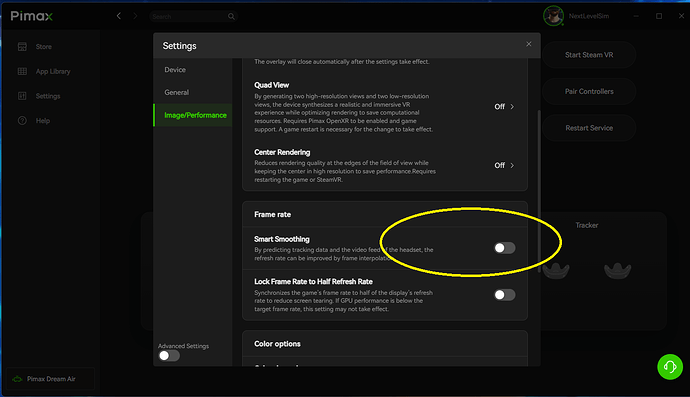The height and width of the screenshot is (397, 690).
Task: Click the Start Steam VR button
Action: click(589, 55)
